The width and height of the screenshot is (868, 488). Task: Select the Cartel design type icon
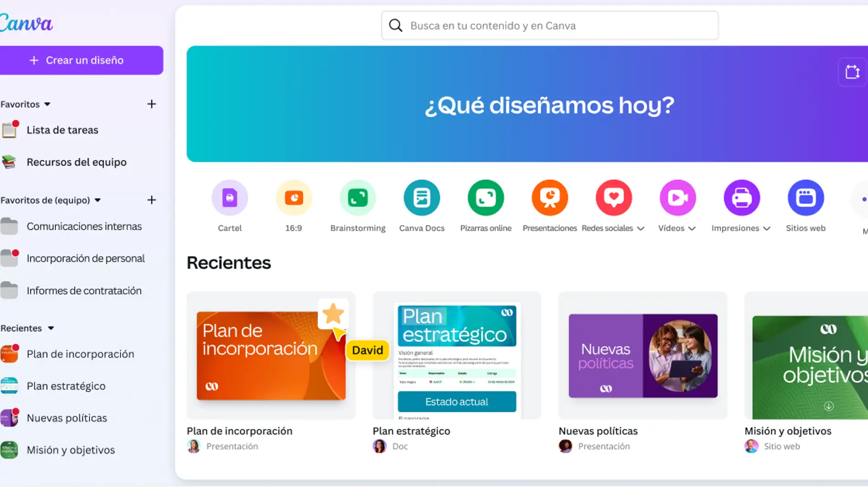pyautogui.click(x=230, y=197)
